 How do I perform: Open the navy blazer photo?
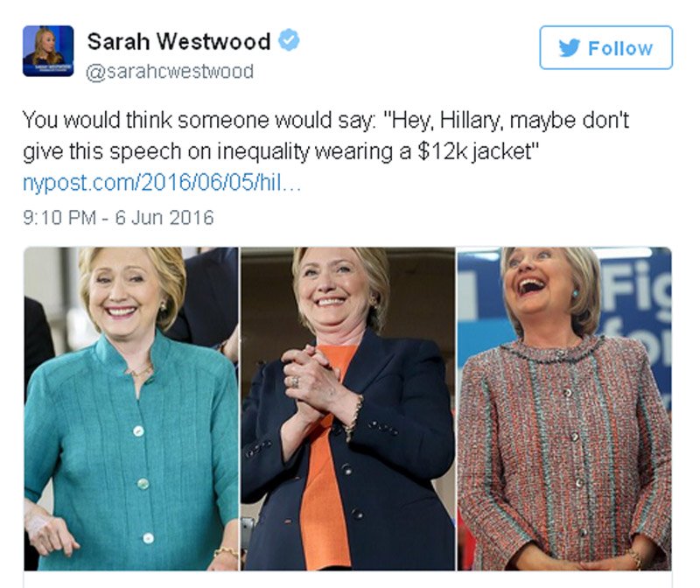click(x=347, y=409)
